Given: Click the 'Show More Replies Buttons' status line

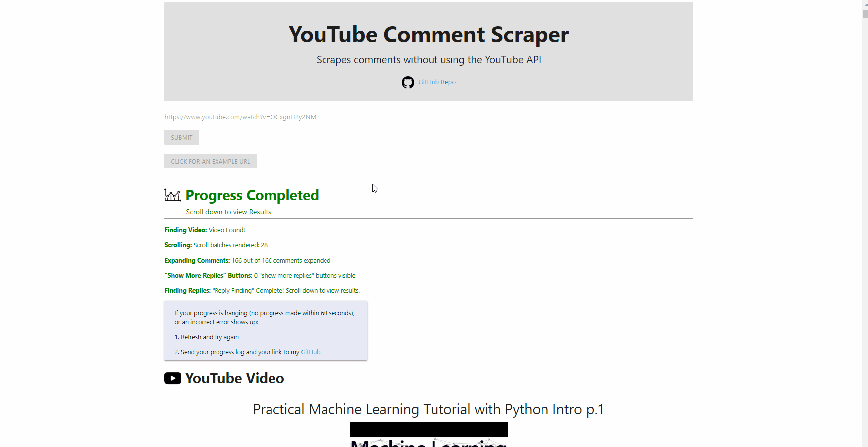Looking at the screenshot, I should coord(260,275).
